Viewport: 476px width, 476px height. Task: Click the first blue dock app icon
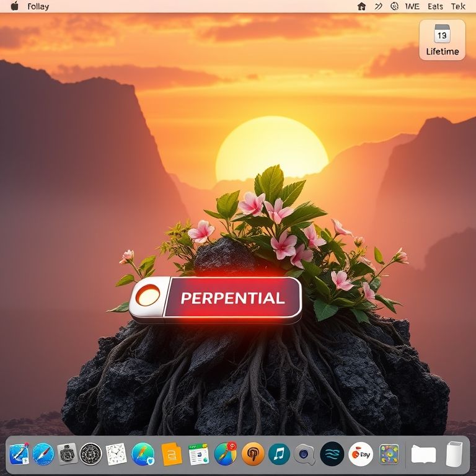[19, 454]
